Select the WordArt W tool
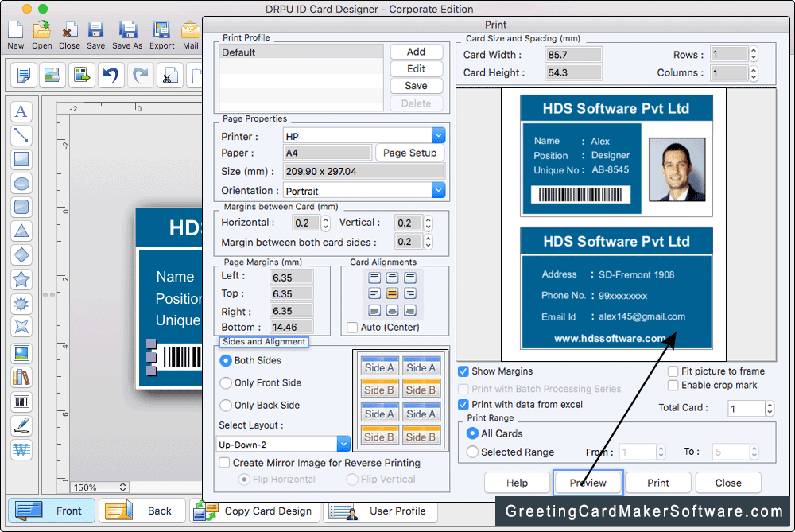The image size is (795, 532). pyautogui.click(x=21, y=449)
